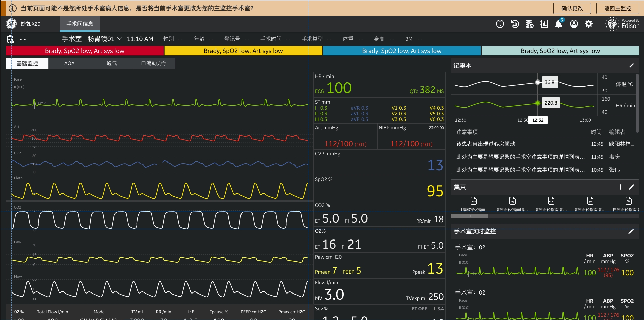Screen dimensions: 644x320
Task: Expand the 肠胃镜01 operating room dropdown
Action: coord(120,39)
